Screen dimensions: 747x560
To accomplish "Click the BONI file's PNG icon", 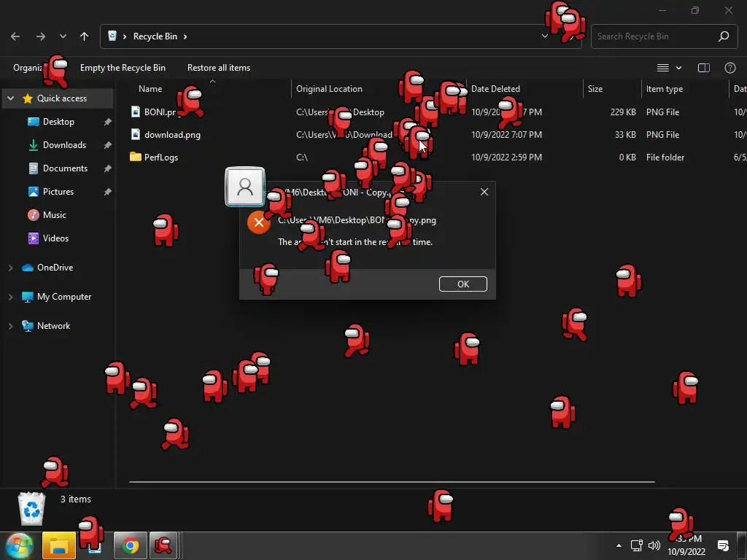I will tap(136, 112).
